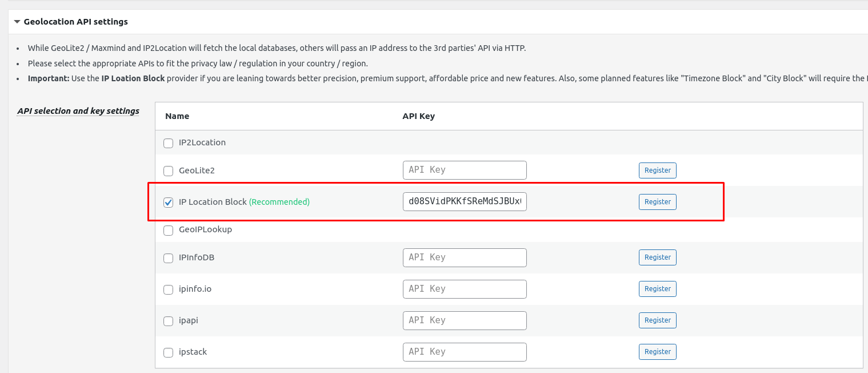Open the IP Location Block Register page

tap(657, 201)
